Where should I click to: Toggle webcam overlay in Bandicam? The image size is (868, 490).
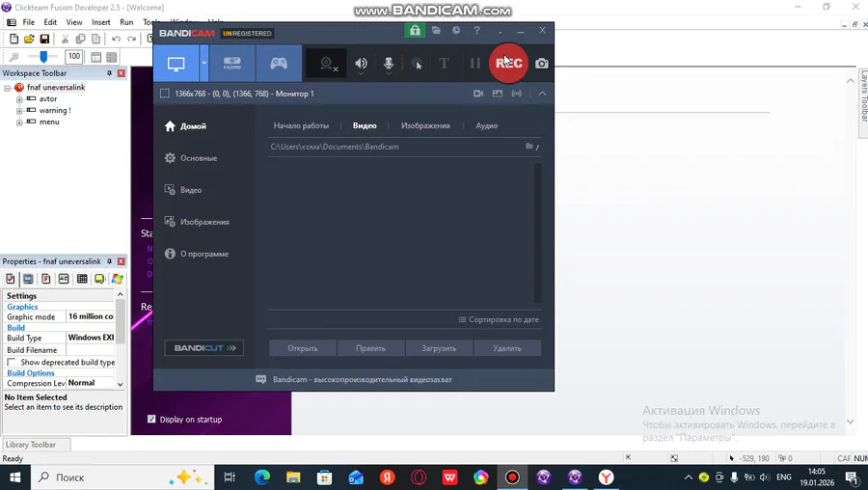tap(327, 64)
